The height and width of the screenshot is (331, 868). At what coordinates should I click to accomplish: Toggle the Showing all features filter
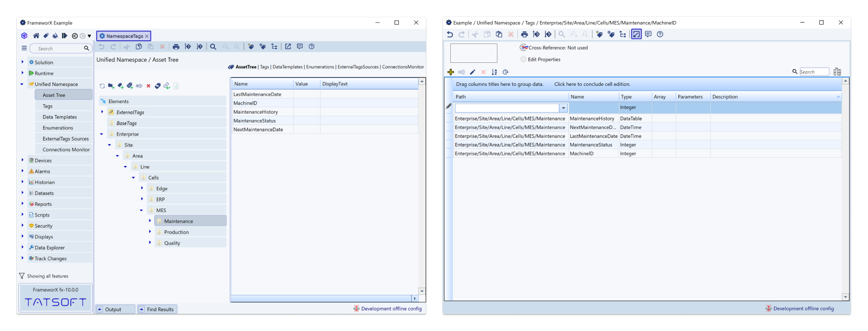click(x=22, y=276)
